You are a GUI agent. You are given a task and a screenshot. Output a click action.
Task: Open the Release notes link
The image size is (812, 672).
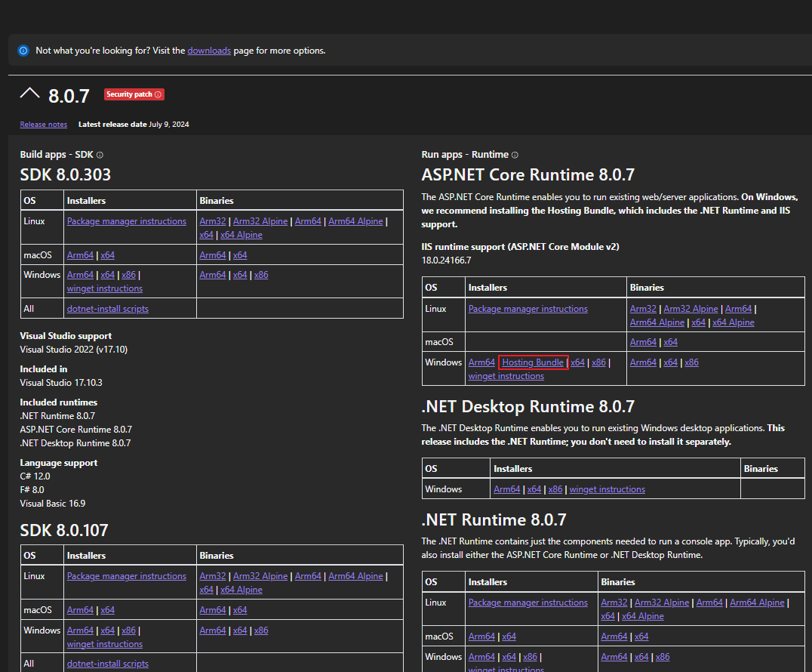[44, 125]
